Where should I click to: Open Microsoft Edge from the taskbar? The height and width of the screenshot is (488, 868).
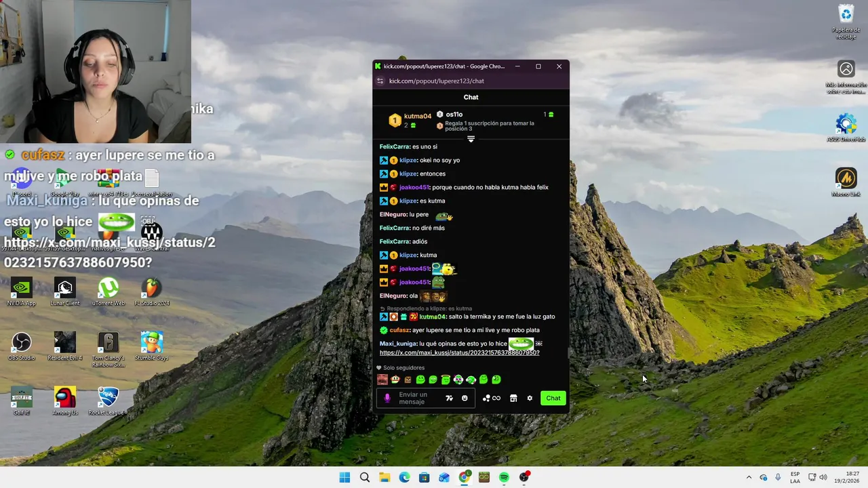point(404,477)
